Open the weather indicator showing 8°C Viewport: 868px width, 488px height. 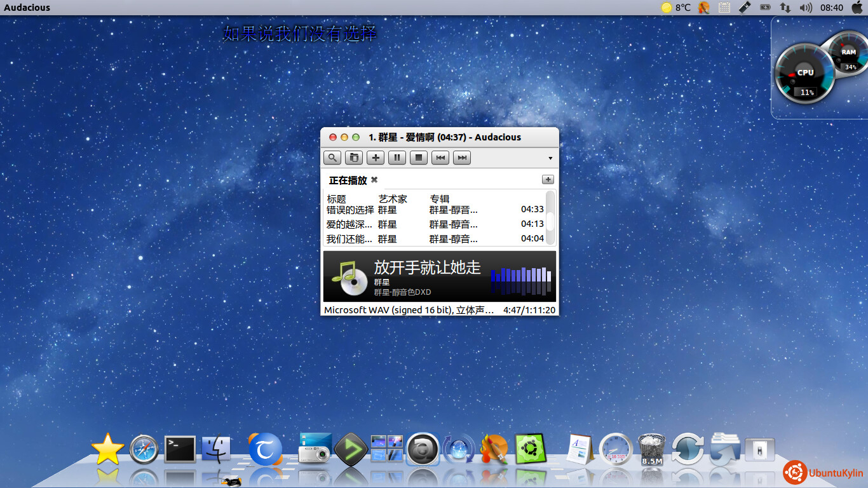tap(676, 8)
